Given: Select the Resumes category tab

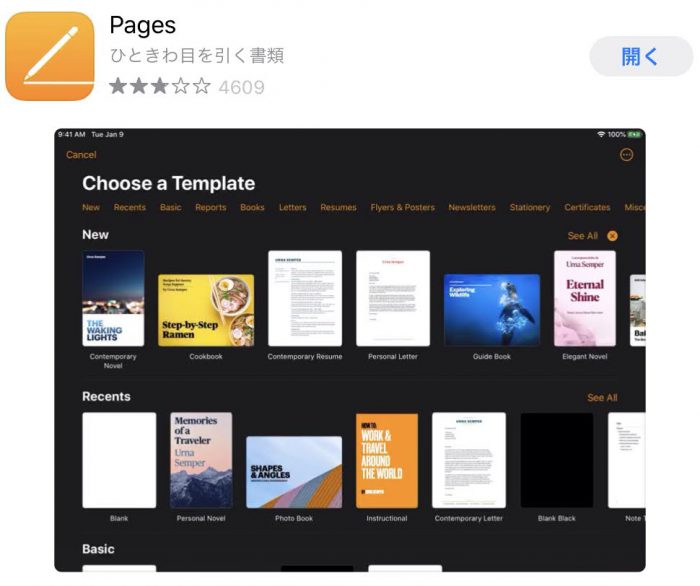Looking at the screenshot, I should tap(338, 208).
